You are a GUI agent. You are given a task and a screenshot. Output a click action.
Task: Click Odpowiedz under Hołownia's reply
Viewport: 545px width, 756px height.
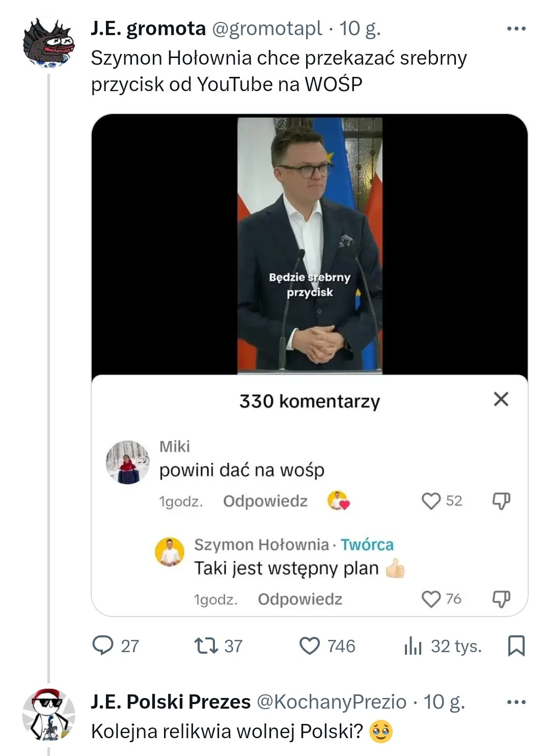[x=300, y=599]
